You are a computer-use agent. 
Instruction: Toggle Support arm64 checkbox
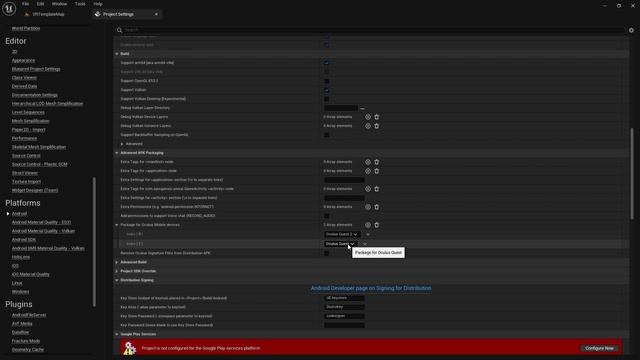coord(327,63)
